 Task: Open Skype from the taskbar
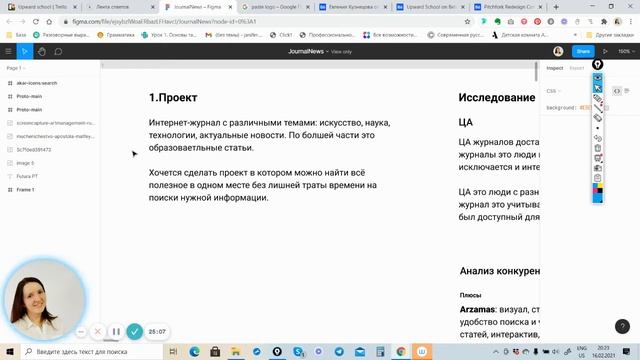click(298, 351)
